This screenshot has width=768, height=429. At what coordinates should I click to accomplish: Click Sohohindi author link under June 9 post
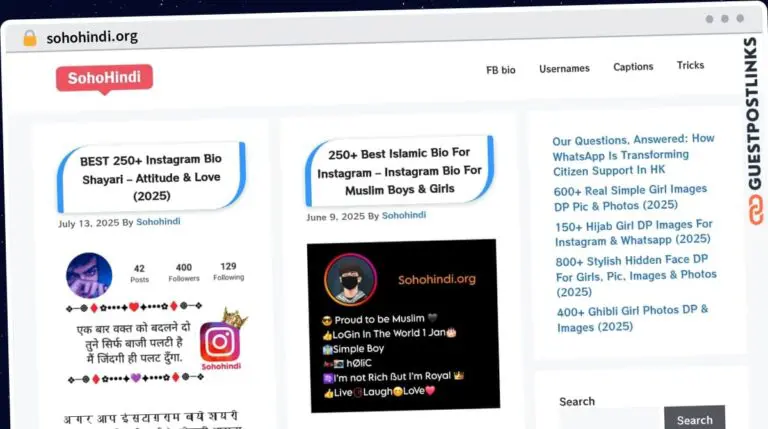(x=403, y=215)
